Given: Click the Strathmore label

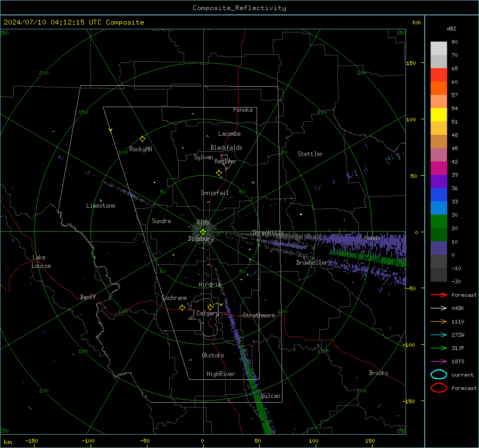Looking at the screenshot, I should point(259,315).
